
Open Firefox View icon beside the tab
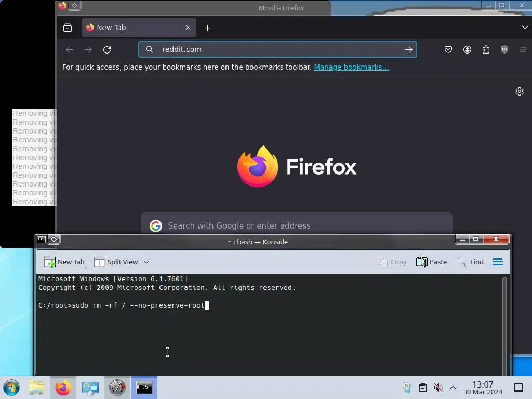tap(68, 28)
